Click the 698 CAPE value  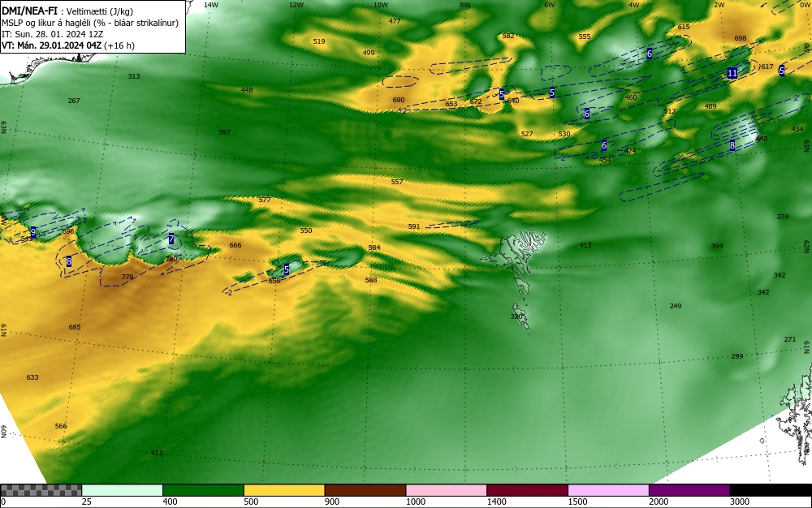(741, 38)
